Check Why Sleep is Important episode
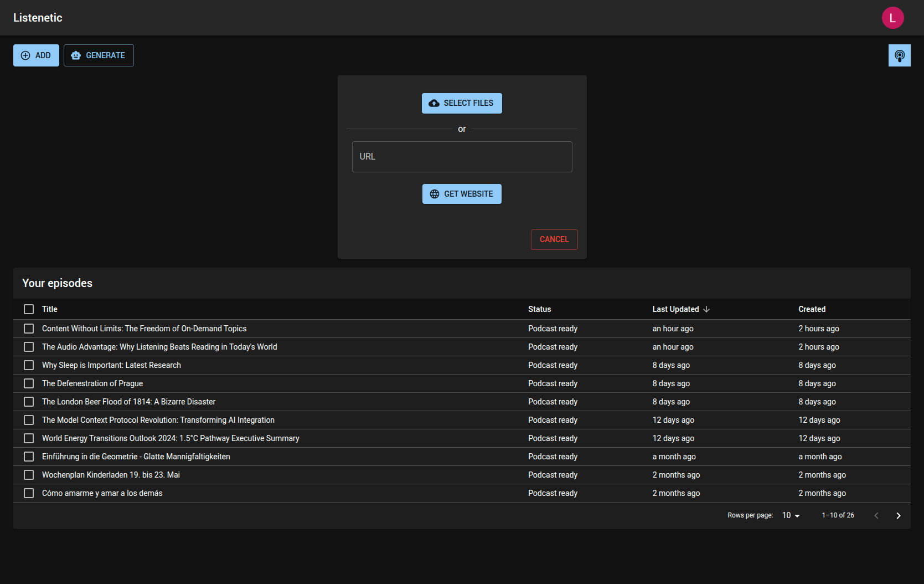 point(29,365)
